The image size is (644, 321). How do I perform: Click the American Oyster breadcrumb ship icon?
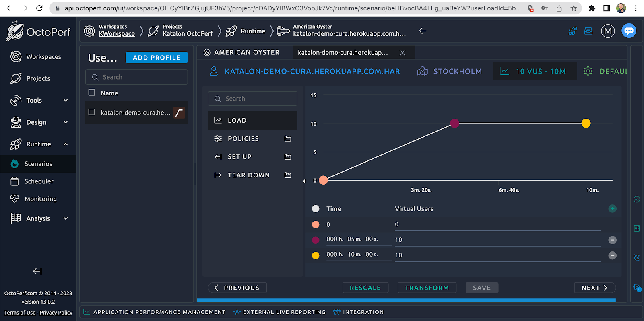point(283,31)
